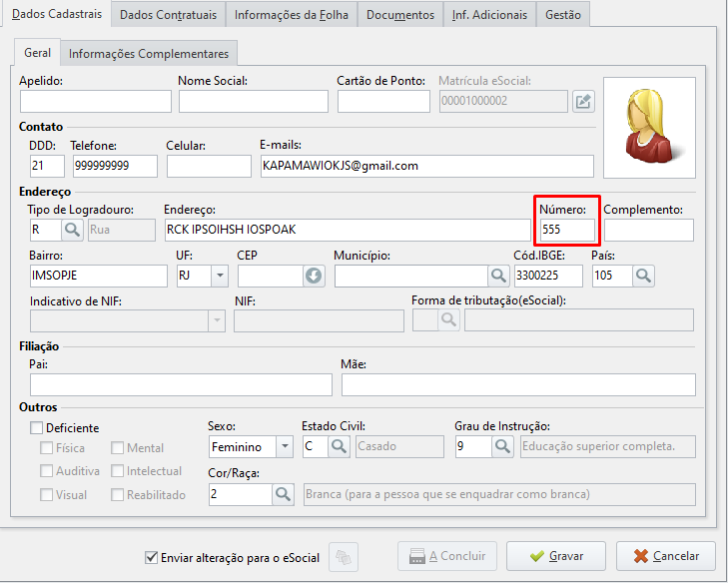728x583 pixels.
Task: Open the Cor/Raça search magnifier
Action: 283,494
